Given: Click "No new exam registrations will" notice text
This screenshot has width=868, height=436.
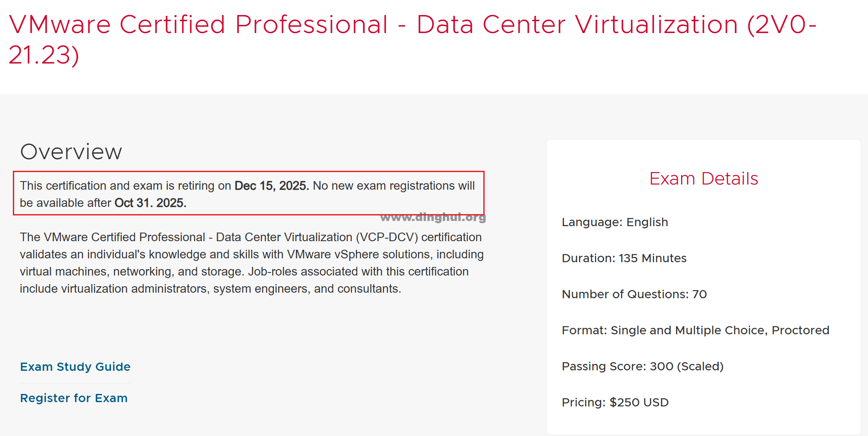Looking at the screenshot, I should click(394, 186).
